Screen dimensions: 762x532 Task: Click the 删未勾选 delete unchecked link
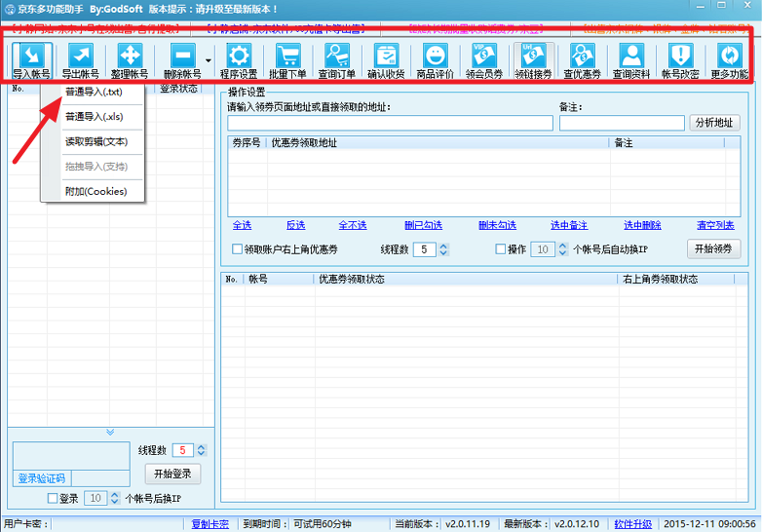click(x=497, y=225)
